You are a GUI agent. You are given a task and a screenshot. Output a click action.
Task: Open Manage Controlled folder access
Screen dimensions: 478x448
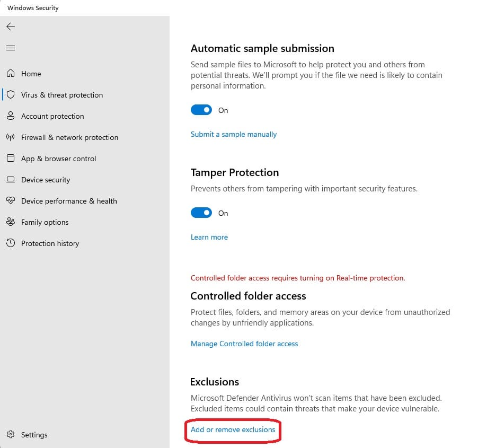[244, 344]
